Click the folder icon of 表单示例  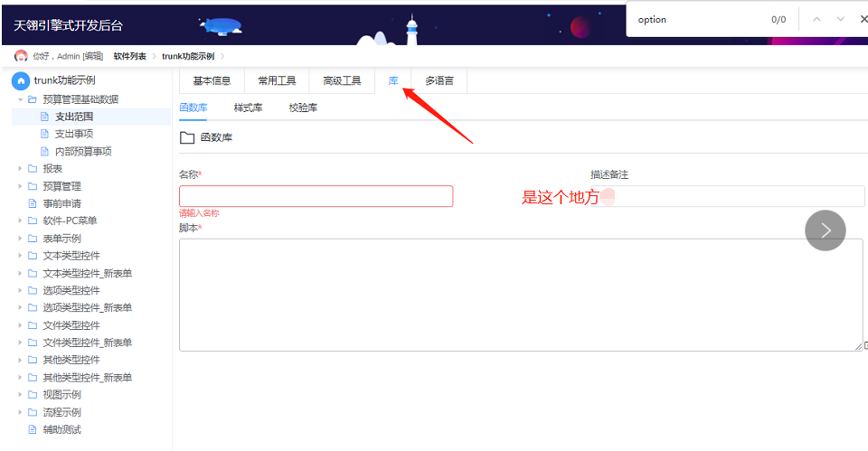tap(33, 239)
